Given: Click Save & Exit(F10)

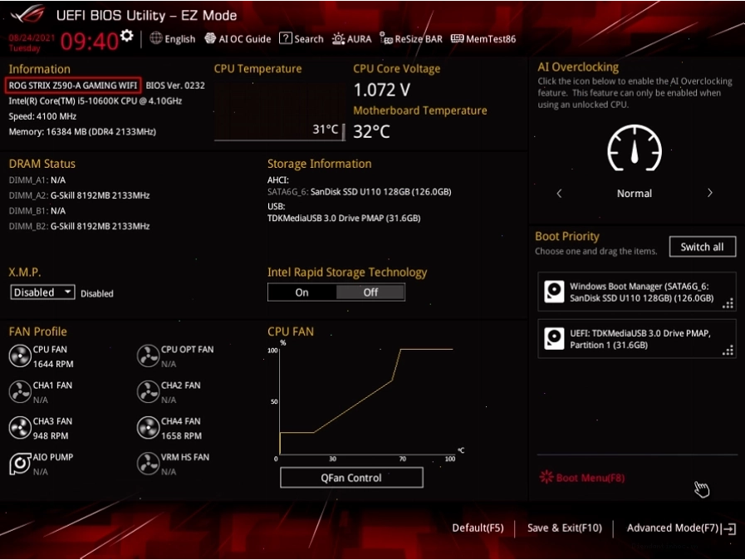Looking at the screenshot, I should coord(565,528).
